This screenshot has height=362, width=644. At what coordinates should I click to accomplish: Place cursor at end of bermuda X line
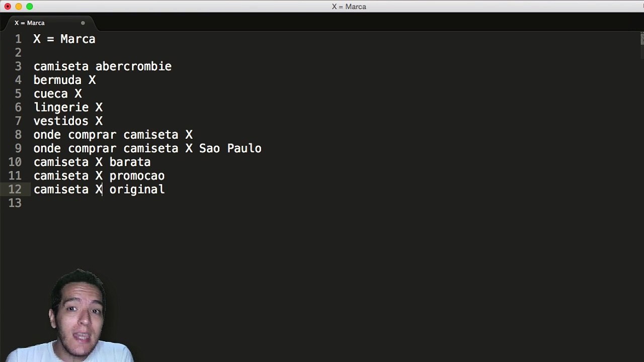coord(96,80)
